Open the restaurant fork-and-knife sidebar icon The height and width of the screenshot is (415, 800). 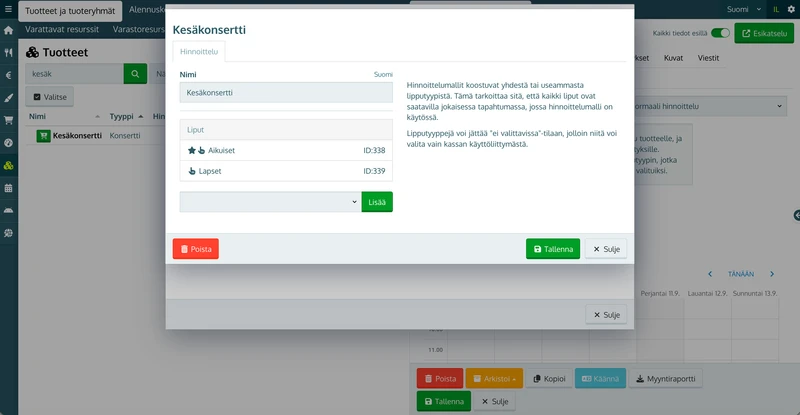[9, 53]
